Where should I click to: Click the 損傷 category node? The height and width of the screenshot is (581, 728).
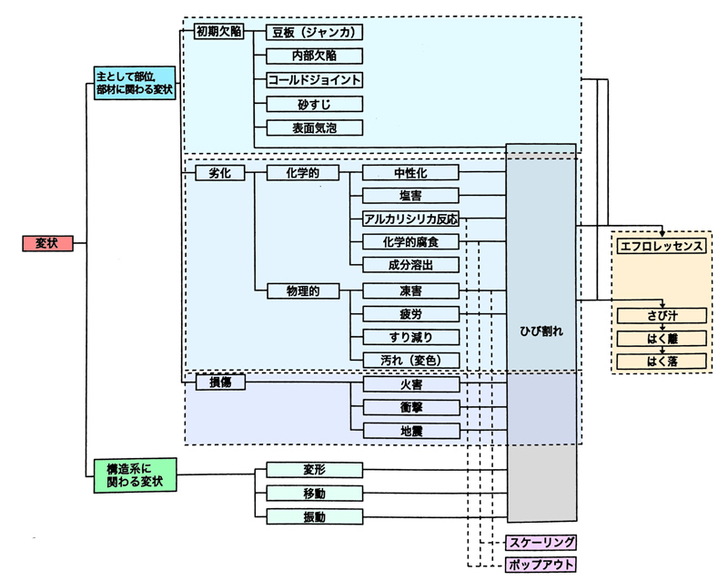click(219, 382)
